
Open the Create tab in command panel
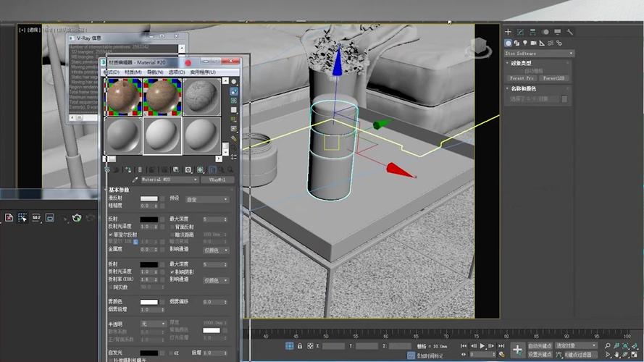point(509,32)
